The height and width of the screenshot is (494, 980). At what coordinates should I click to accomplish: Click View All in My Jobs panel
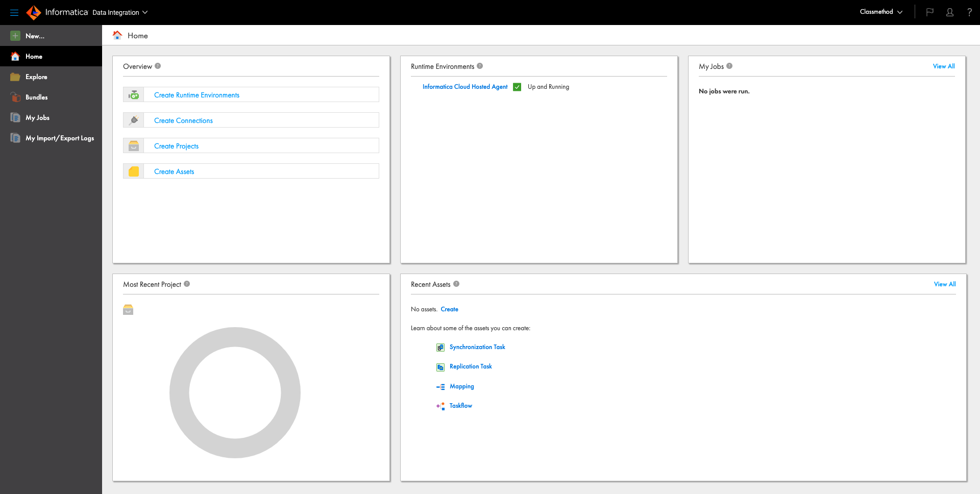point(943,66)
